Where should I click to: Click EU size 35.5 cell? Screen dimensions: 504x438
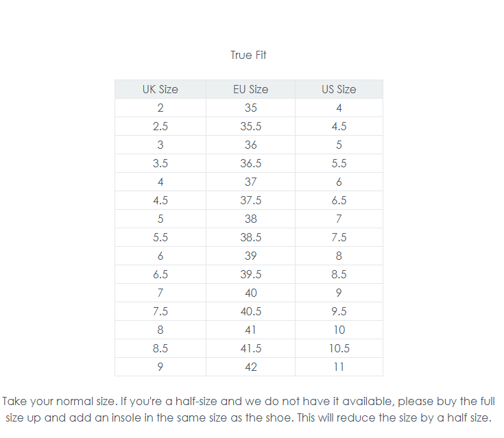point(250,126)
